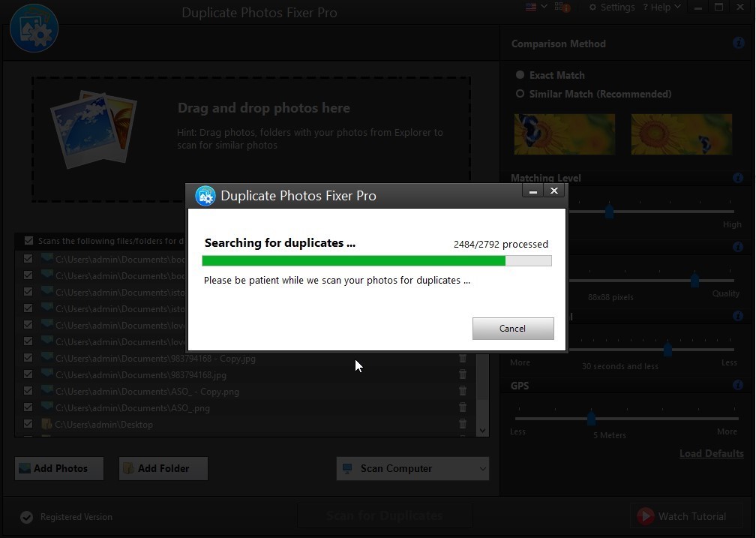Click the products grid icon with notification badge
This screenshot has width=756, height=538.
(x=559, y=7)
